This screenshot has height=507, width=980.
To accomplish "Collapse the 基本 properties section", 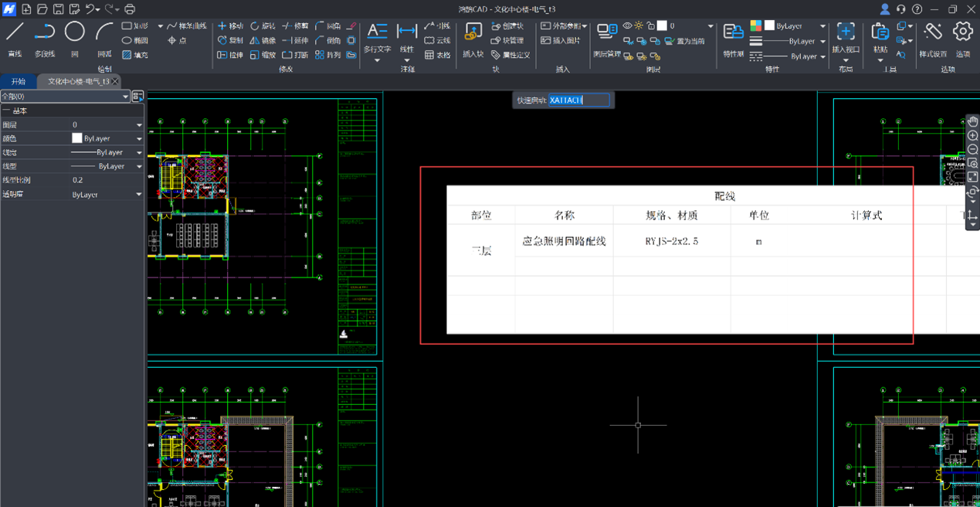I will click(6, 111).
